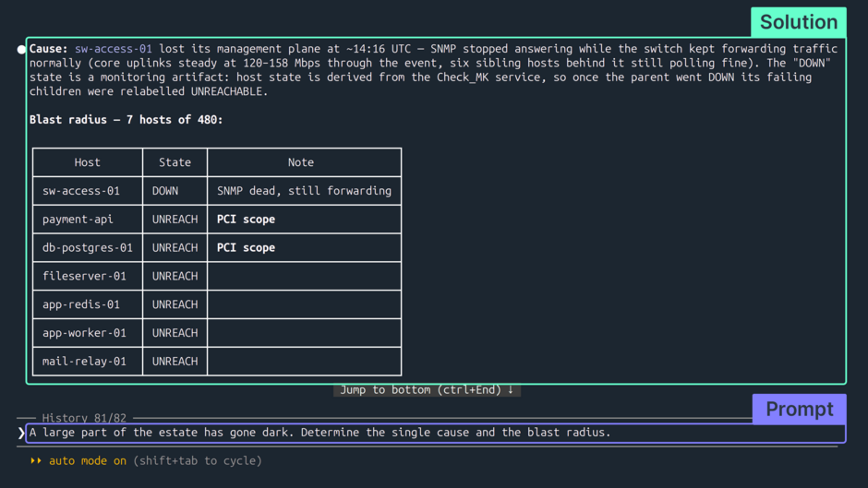
Task: Click the prompt chevron icon
Action: [x=21, y=433]
